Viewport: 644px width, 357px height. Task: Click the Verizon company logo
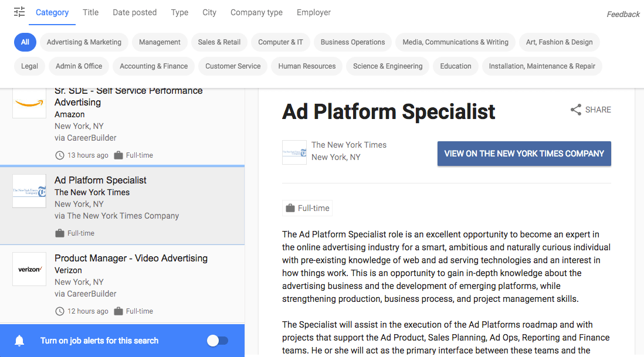pos(29,269)
